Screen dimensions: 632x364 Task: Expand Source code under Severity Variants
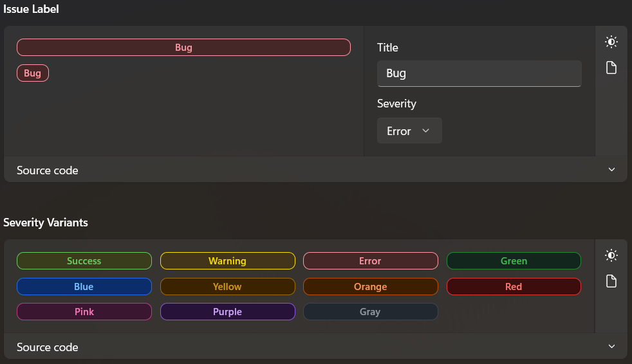point(315,346)
